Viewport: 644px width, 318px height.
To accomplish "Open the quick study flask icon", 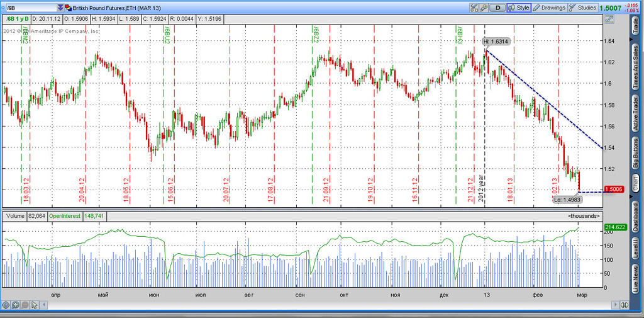I will 474,8.
